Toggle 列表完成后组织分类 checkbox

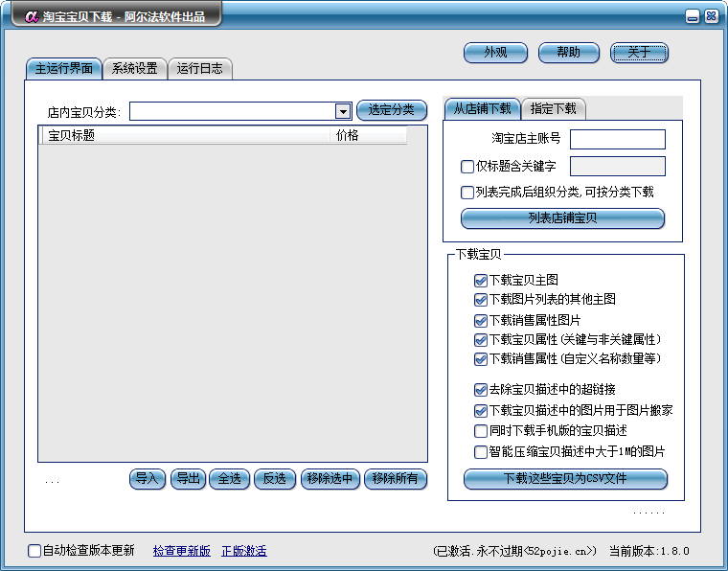[466, 193]
